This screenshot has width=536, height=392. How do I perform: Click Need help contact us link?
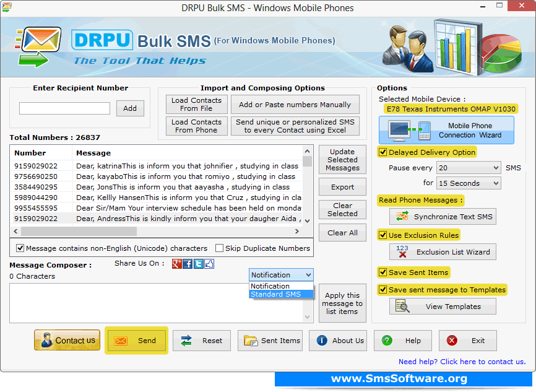click(x=462, y=362)
